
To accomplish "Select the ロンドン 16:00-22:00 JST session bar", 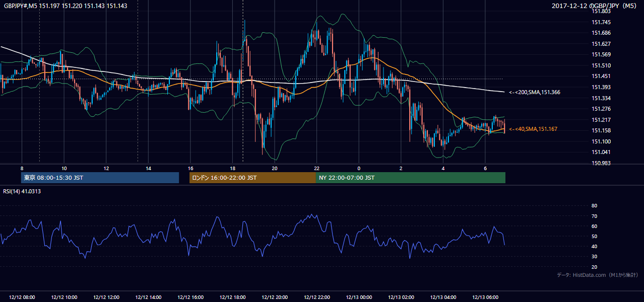I will 252,178.
